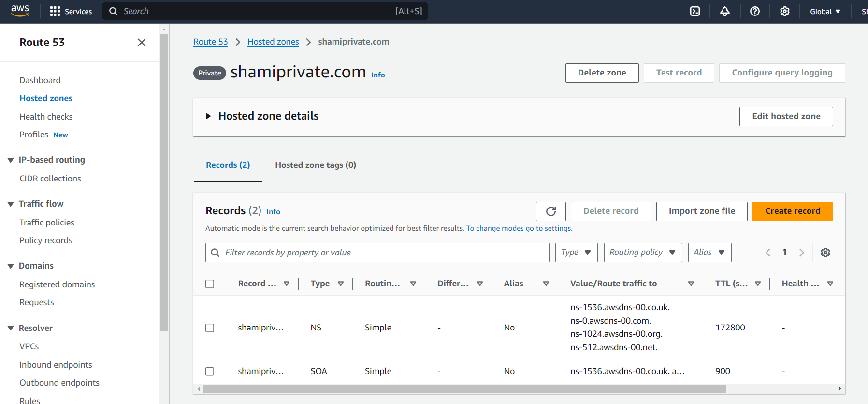Screen dimensions: 868x404
Task: Click the records table horizontal scrollbar
Action: point(465,389)
